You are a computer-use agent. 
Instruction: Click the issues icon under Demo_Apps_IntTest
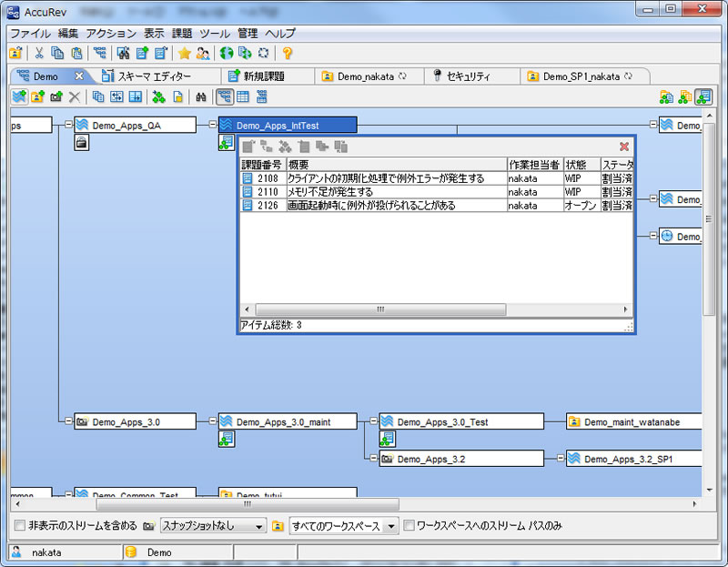[226, 143]
